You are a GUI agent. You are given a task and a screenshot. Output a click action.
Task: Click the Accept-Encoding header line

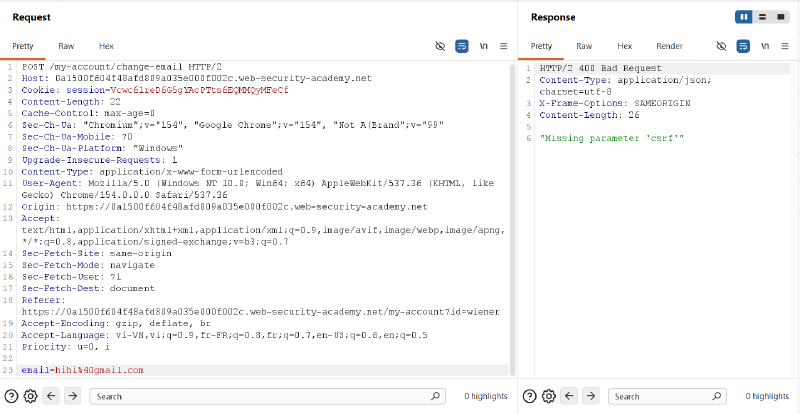[x=116, y=324]
